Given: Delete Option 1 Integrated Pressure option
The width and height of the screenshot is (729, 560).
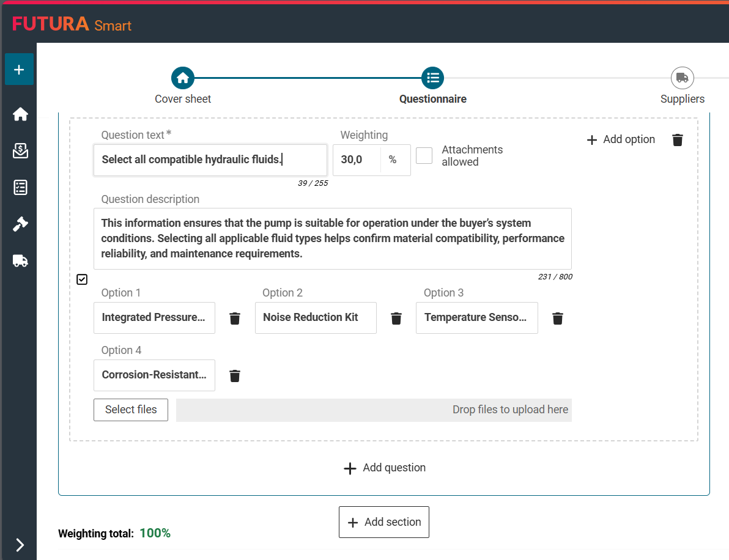Looking at the screenshot, I should coord(235,319).
